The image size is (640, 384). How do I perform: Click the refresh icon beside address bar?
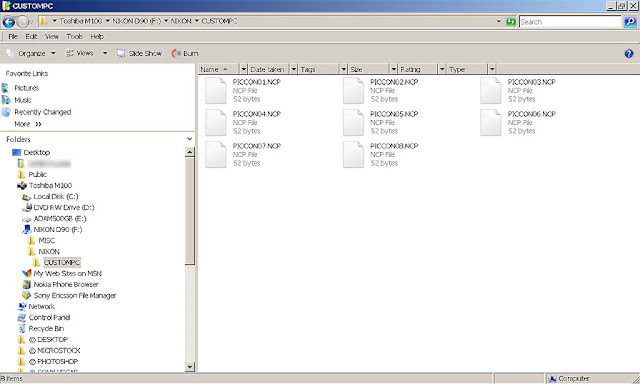coord(511,22)
